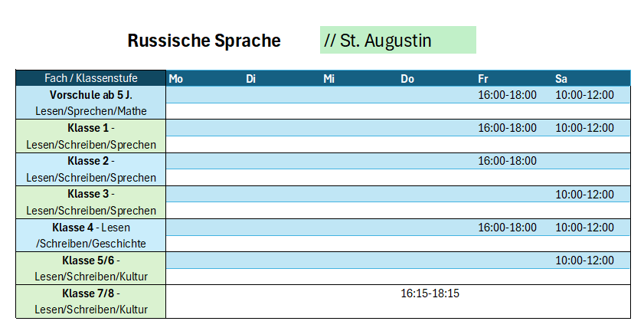This screenshot has height=331, width=644.
Task: Click the 'Russische Sprache' title
Action: [x=204, y=41]
